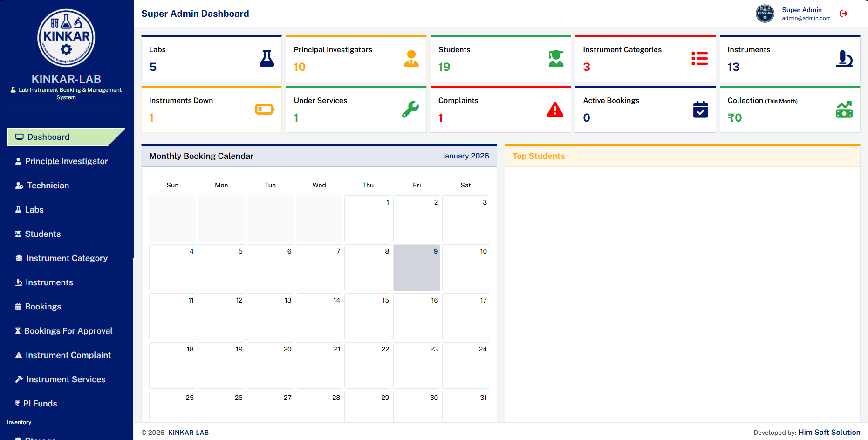Click the logout icon next to Super Admin
This screenshot has width=868, height=440.
pyautogui.click(x=843, y=14)
